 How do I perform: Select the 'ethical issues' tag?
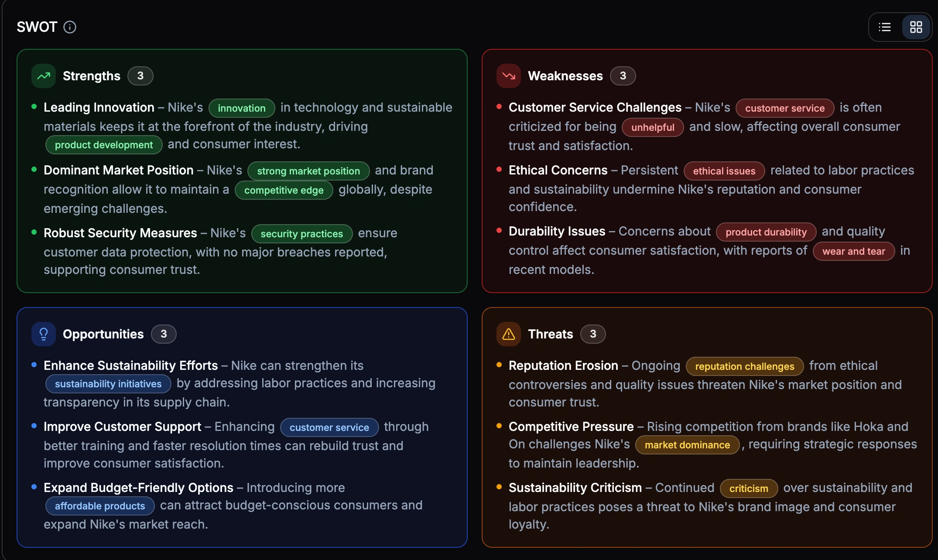[x=724, y=171]
